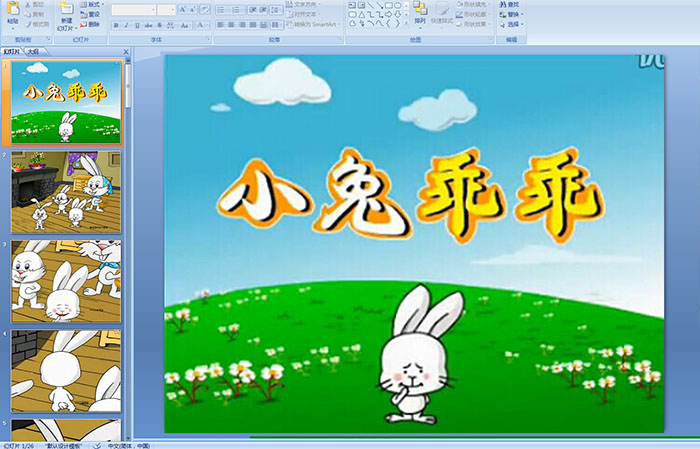The height and width of the screenshot is (449, 700).
Task: Click the spell check status bar icon
Action: point(97,445)
